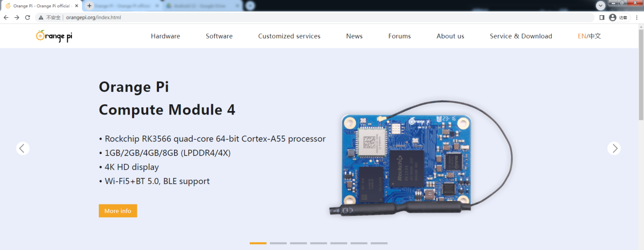
Task: Switch language to EN
Action: click(582, 36)
